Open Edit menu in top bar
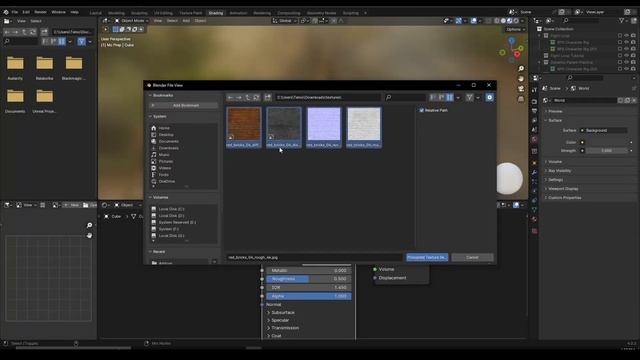This screenshot has width=640, height=360. click(x=26, y=12)
